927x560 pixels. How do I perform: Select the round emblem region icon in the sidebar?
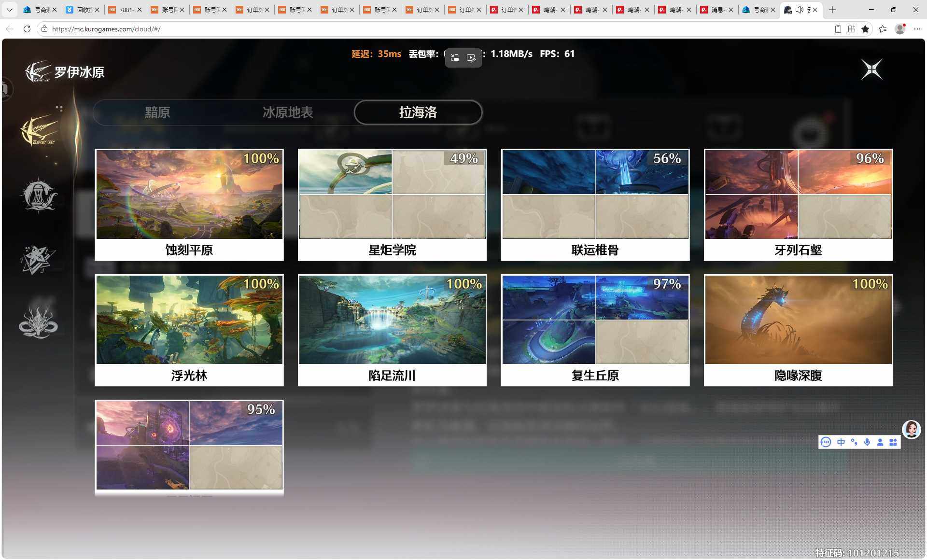click(x=39, y=195)
